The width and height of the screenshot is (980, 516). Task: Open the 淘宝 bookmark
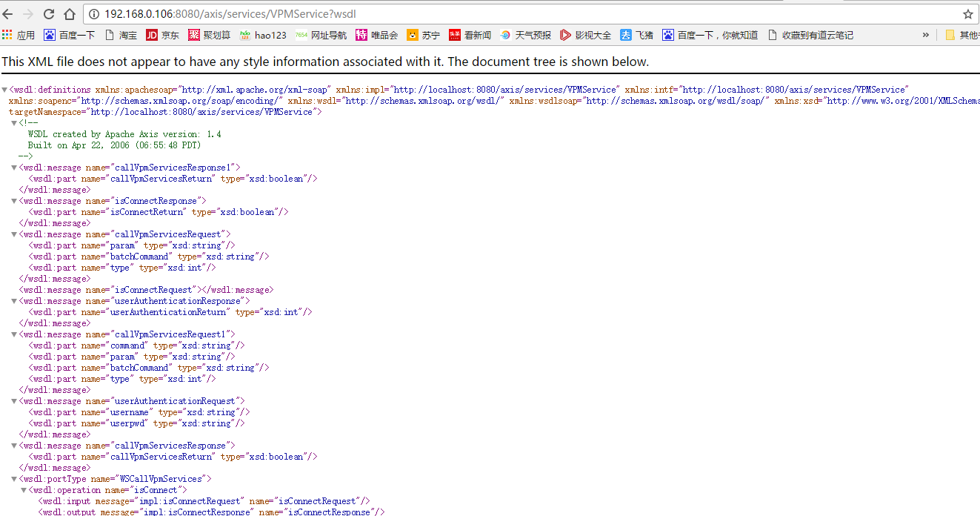click(121, 35)
